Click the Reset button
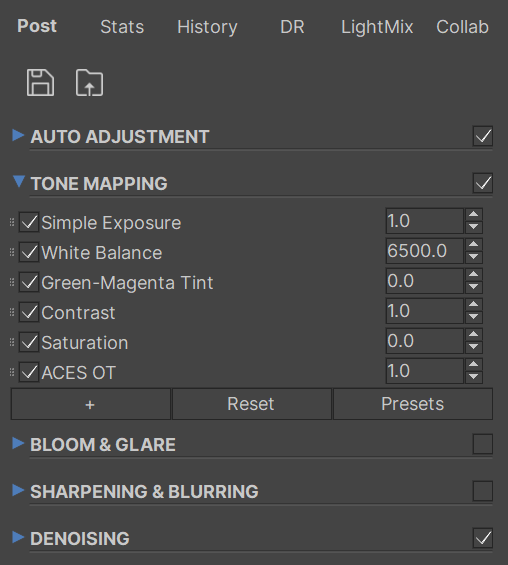Image resolution: width=508 pixels, height=565 pixels. [251, 404]
